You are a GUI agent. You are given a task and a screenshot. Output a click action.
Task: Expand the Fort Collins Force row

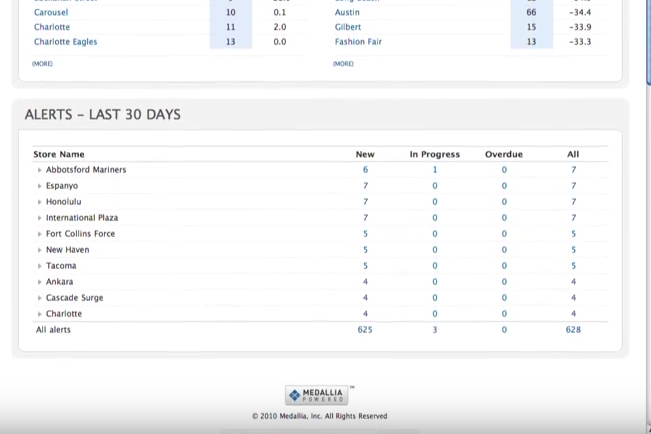pos(40,234)
